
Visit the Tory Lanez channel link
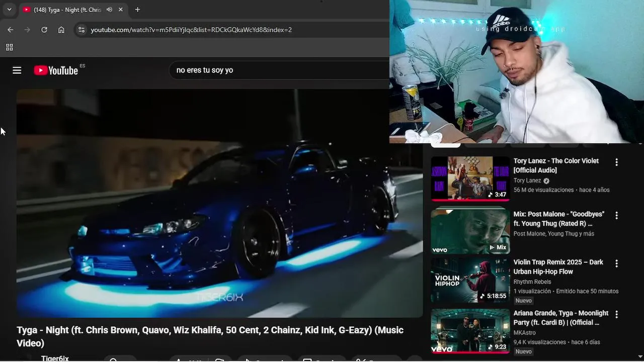click(x=527, y=180)
